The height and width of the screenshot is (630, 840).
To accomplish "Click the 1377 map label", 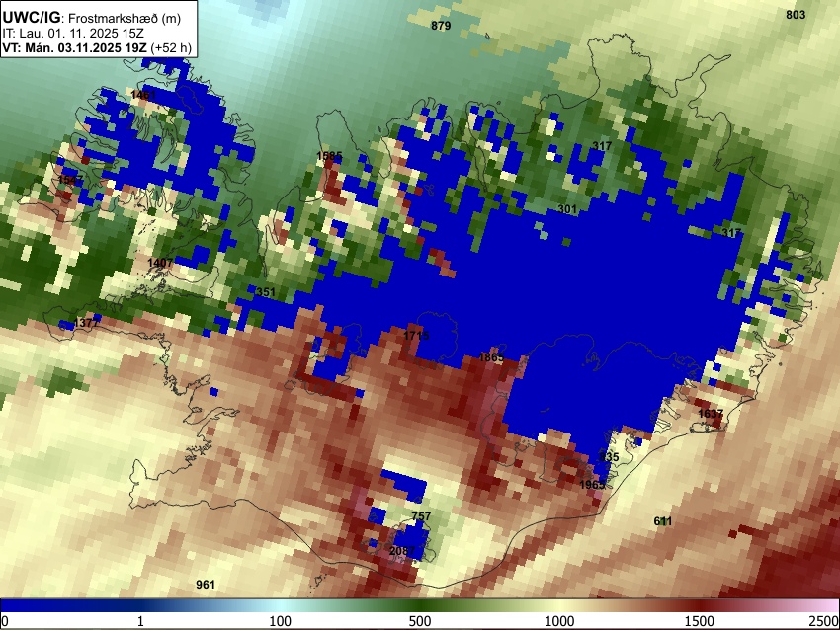I will pyautogui.click(x=86, y=323).
